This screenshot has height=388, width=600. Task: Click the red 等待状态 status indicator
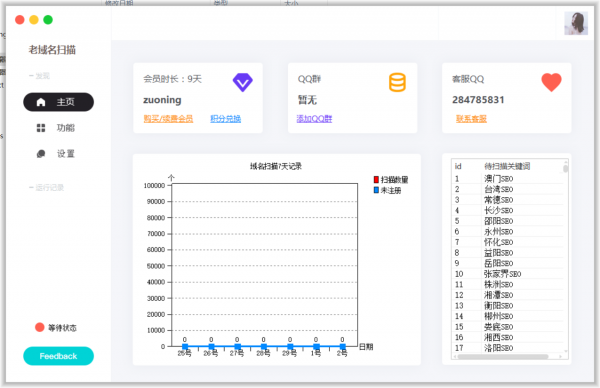[39, 327]
